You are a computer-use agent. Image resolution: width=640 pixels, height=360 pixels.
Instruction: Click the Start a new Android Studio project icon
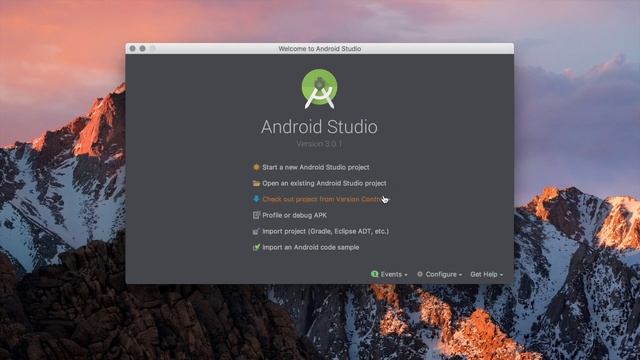[x=256, y=167]
